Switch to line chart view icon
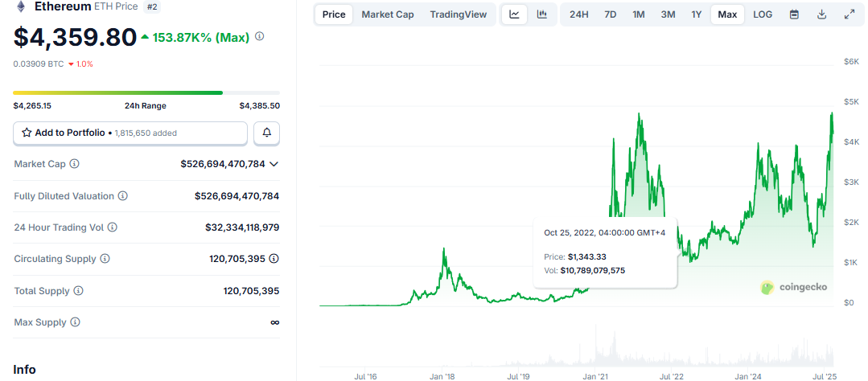This screenshot has width=868, height=381. (x=514, y=14)
